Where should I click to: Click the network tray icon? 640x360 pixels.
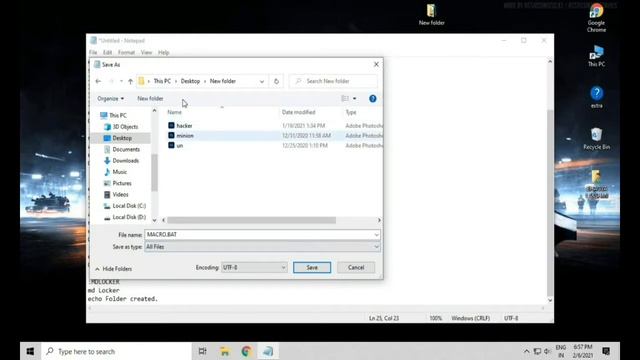537,351
